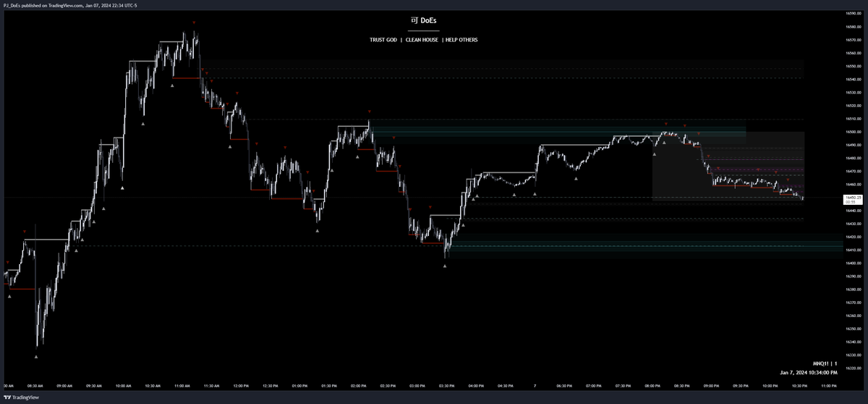The width and height of the screenshot is (868, 404).
Task: Click the 08:30 AM time axis label
Action: [36, 386]
